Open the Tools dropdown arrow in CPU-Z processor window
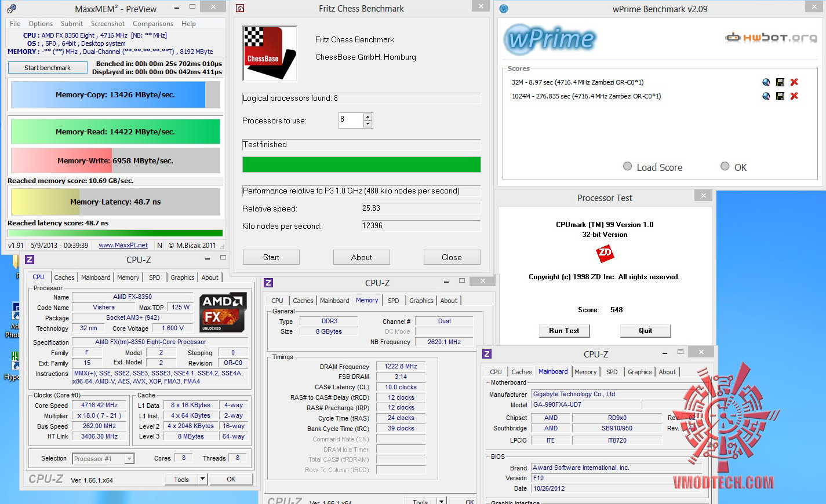 click(202, 479)
